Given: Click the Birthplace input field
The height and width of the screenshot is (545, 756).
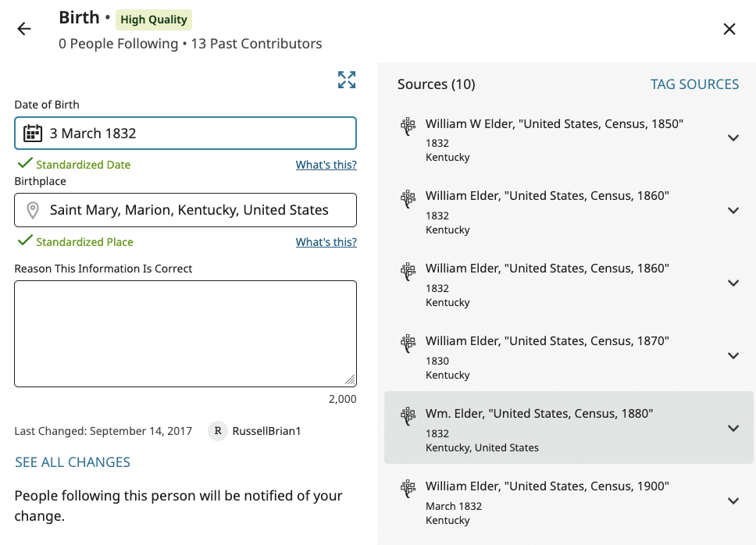Looking at the screenshot, I should (195, 210).
